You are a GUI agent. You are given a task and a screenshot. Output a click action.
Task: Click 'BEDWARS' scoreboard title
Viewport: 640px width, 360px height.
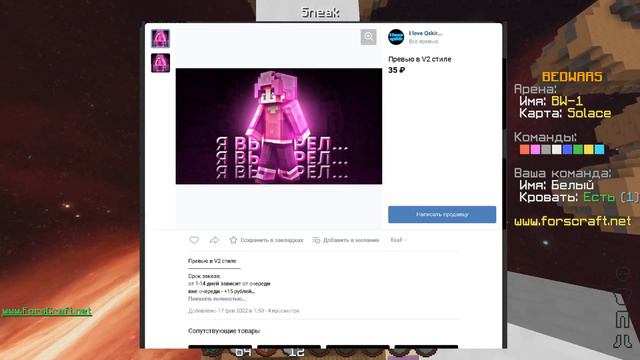[x=572, y=77]
